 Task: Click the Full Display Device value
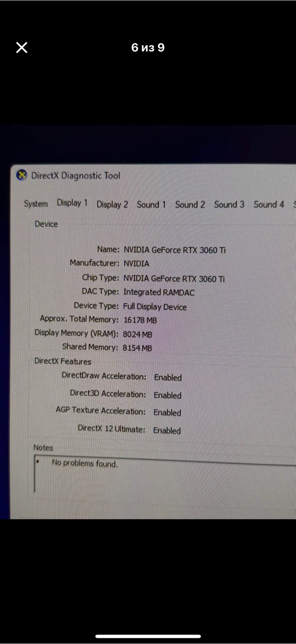[x=155, y=307]
